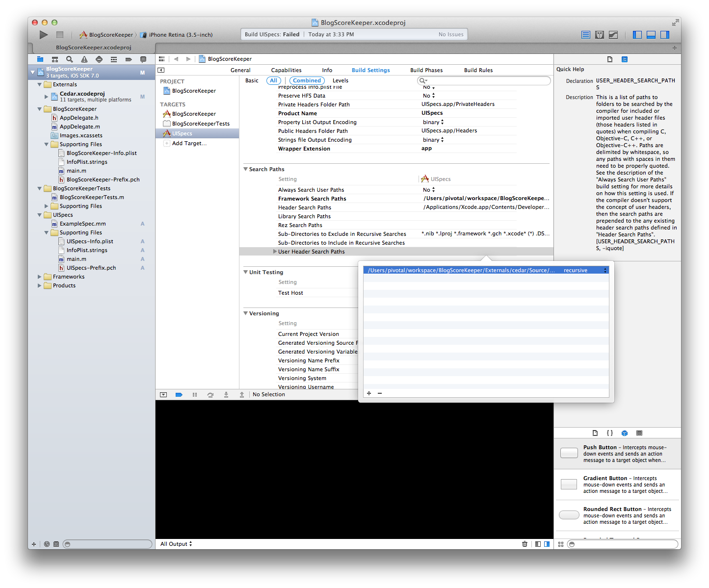The width and height of the screenshot is (709, 588).
Task: Open the related items grid menu
Action: point(162,59)
